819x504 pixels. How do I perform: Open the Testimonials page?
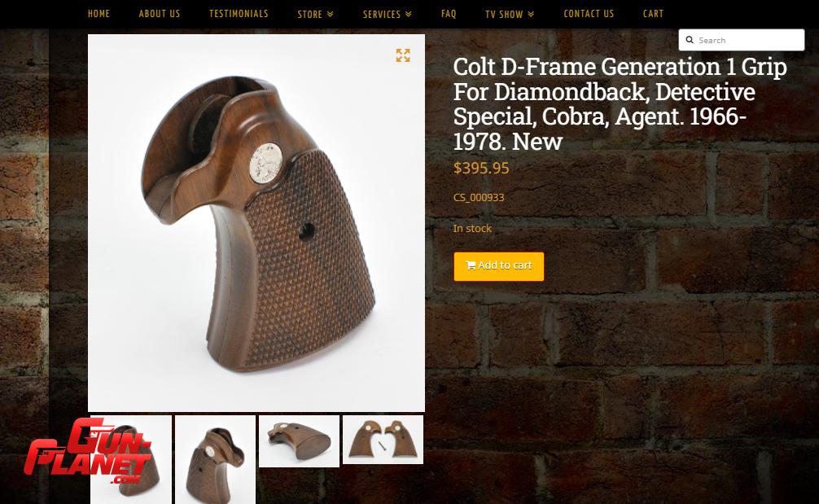coord(239,14)
